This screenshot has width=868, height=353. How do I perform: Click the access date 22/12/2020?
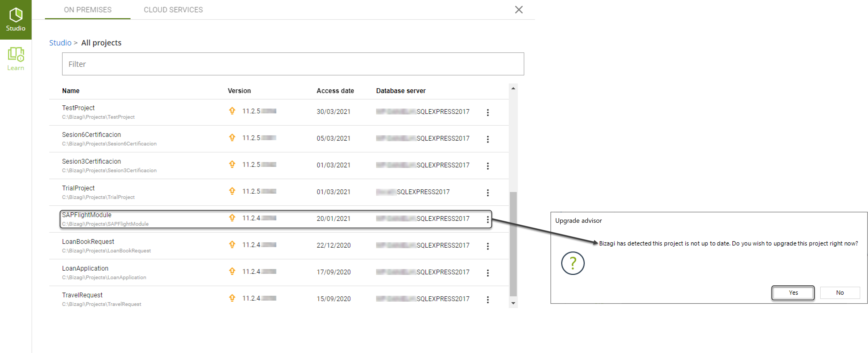(x=333, y=245)
